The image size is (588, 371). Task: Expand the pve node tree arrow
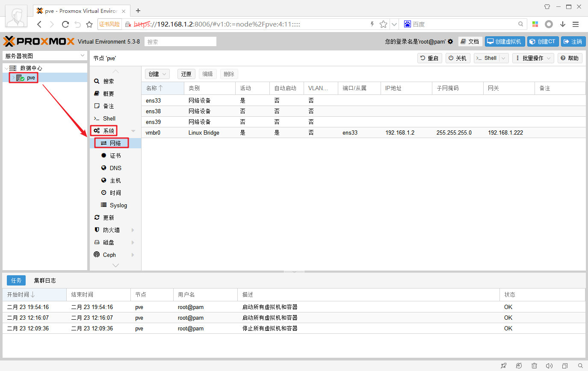point(13,78)
